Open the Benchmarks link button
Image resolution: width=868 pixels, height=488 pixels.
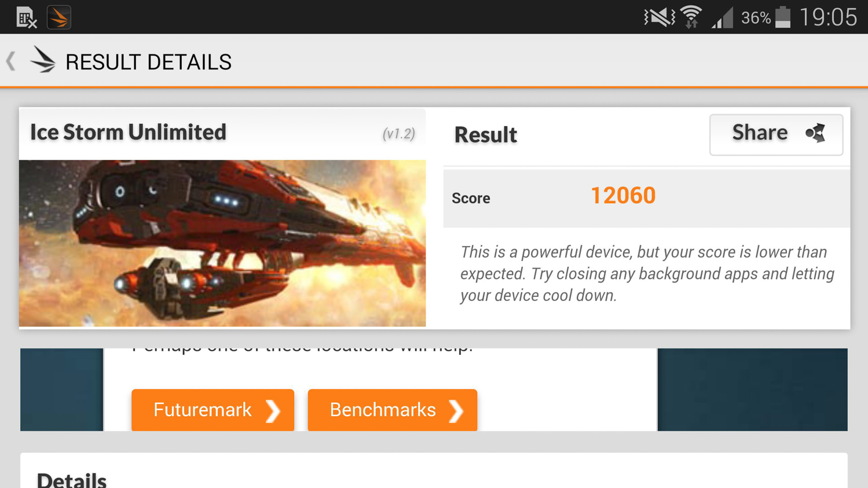(392, 410)
